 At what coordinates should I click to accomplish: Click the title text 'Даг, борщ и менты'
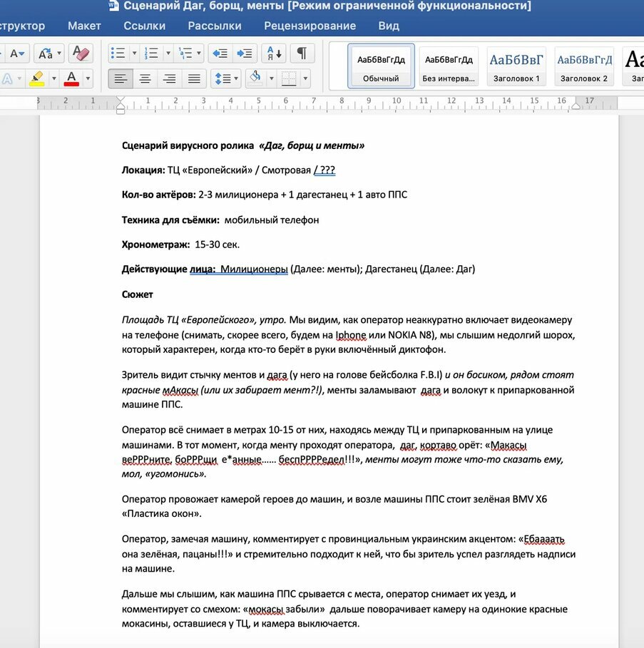(312, 146)
